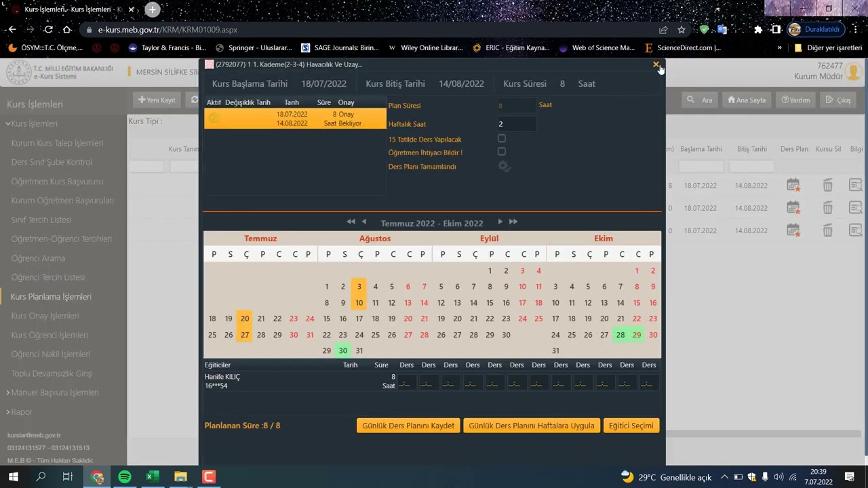Image resolution: width=868 pixels, height=488 pixels.
Task: Open the ScienceDirect bookmark
Action: (x=683, y=47)
